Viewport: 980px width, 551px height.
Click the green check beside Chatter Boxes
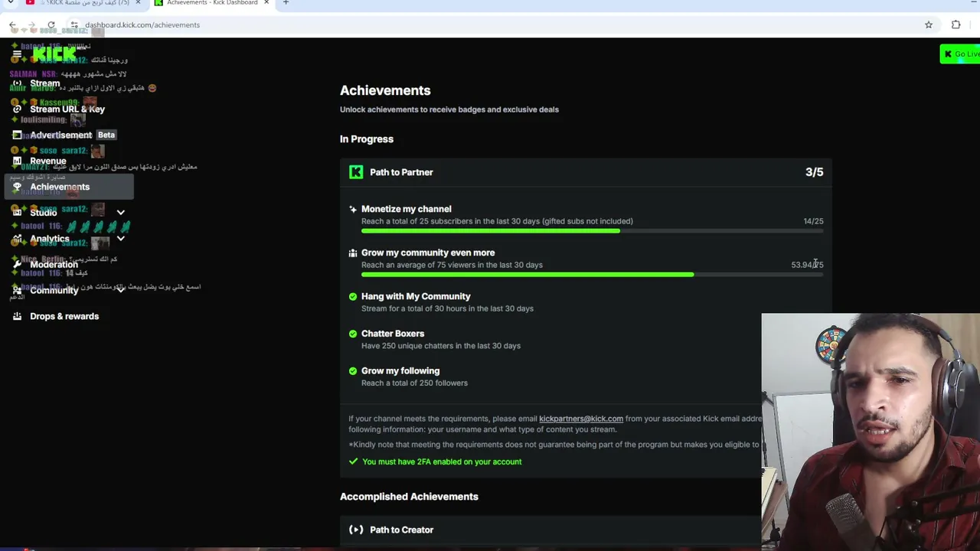coord(353,334)
